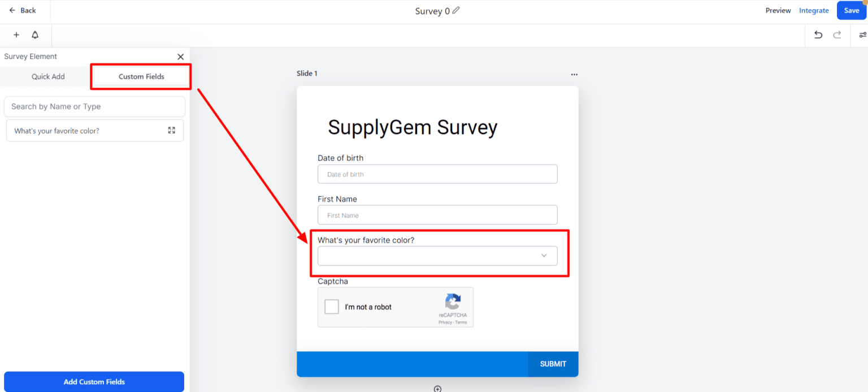Viewport: 868px width, 392px height.
Task: Expand the favorite color field details icon
Action: (x=171, y=130)
